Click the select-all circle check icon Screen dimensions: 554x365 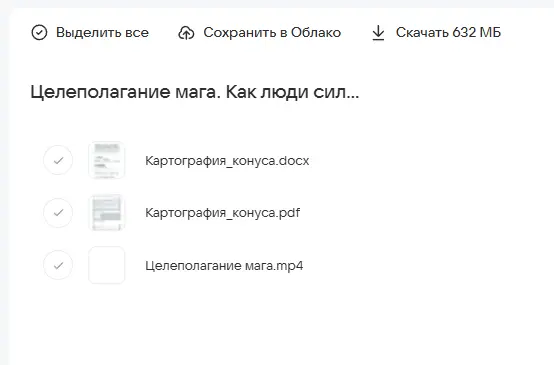point(39,33)
